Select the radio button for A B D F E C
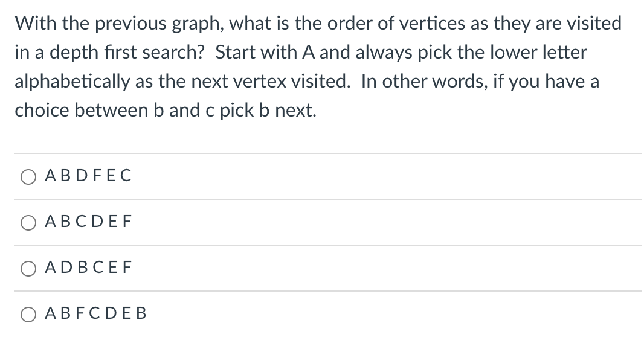This screenshot has width=644, height=343. point(28,177)
